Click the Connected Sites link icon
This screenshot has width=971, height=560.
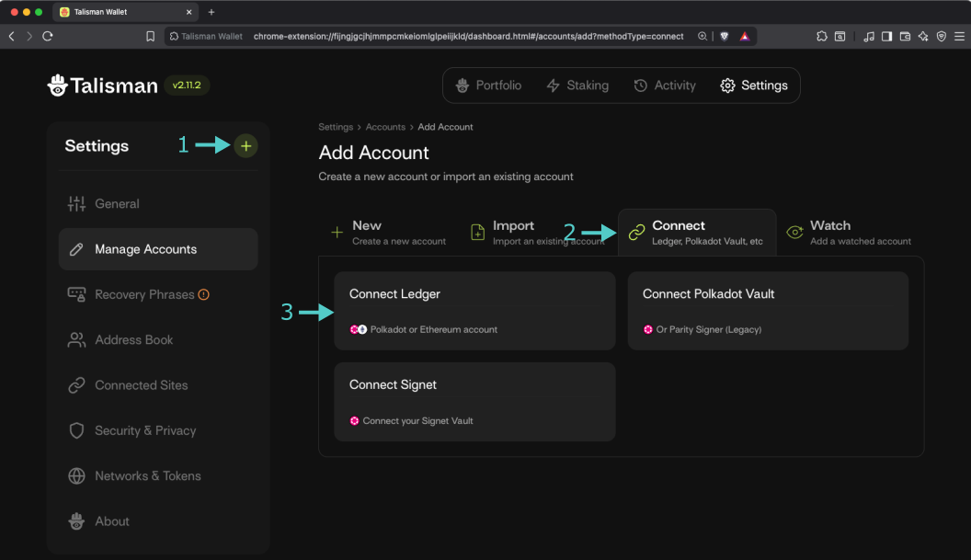pos(77,385)
